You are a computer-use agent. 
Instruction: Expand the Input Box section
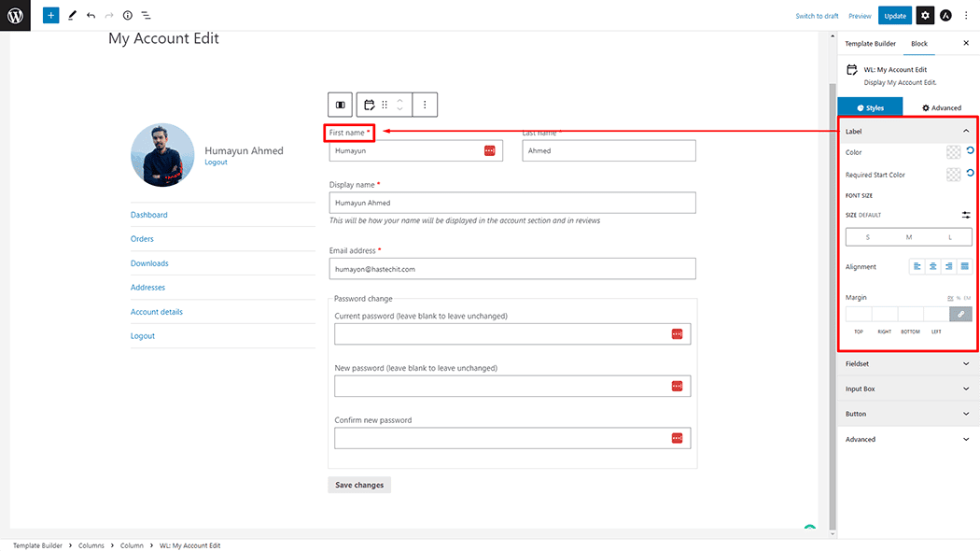tap(907, 389)
